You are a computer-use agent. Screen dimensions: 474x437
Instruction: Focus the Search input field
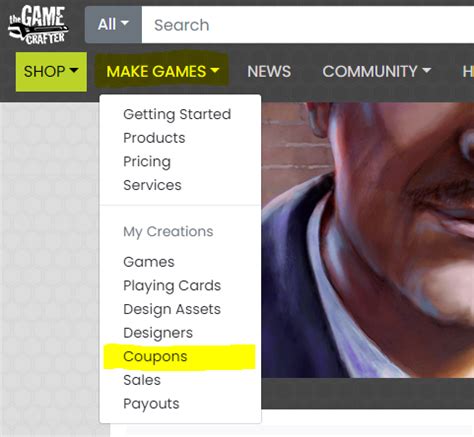click(308, 25)
